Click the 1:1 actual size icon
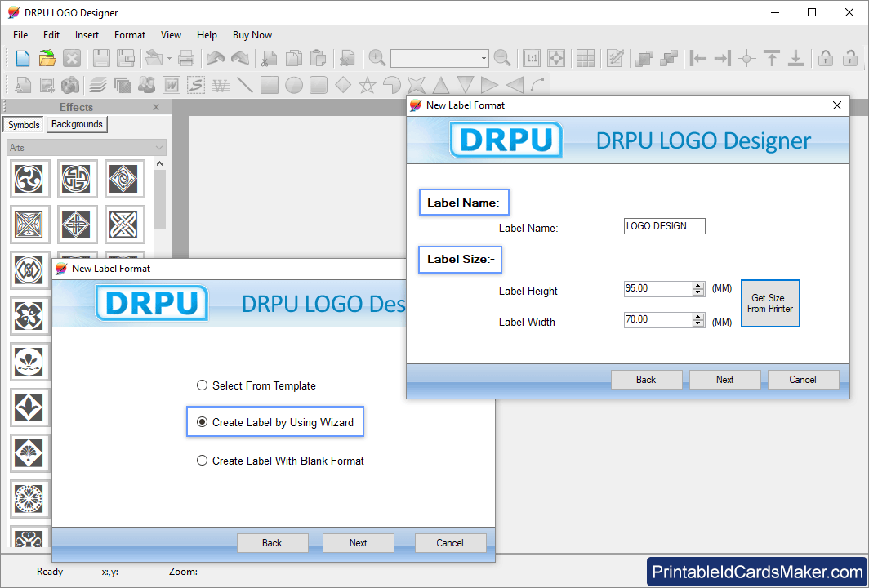Image resolution: width=869 pixels, height=588 pixels. point(532,58)
